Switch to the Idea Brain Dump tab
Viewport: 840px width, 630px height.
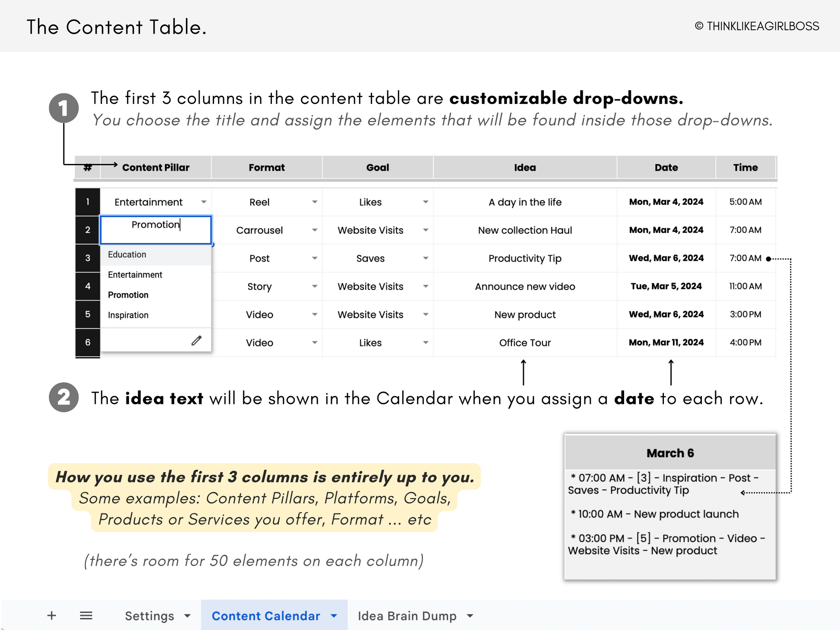click(407, 616)
